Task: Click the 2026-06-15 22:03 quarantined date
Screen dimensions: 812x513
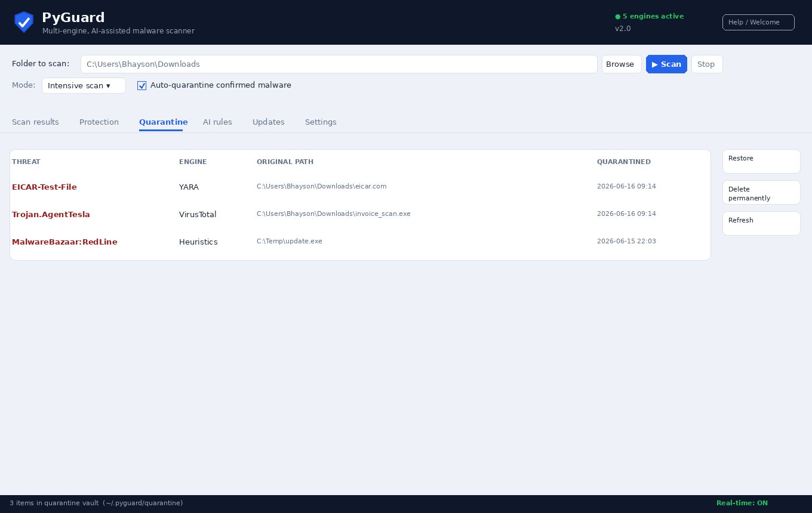Action: coord(626,241)
